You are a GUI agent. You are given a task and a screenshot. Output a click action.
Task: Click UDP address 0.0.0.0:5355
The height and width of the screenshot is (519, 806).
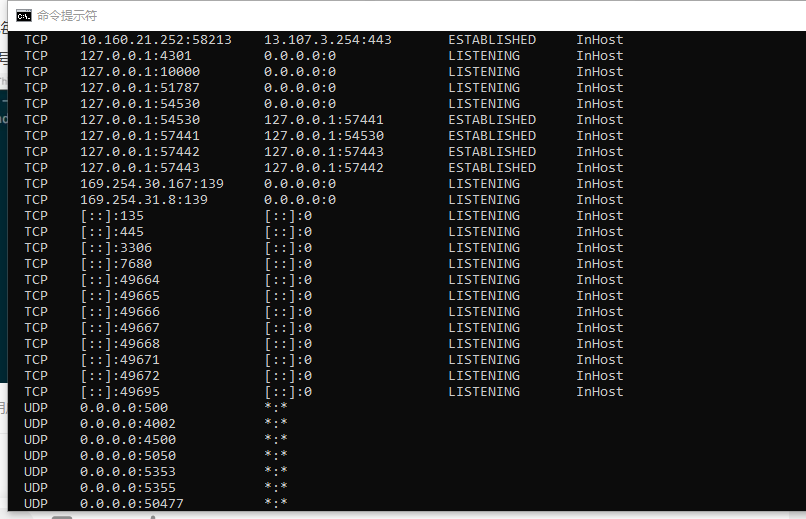click(128, 487)
